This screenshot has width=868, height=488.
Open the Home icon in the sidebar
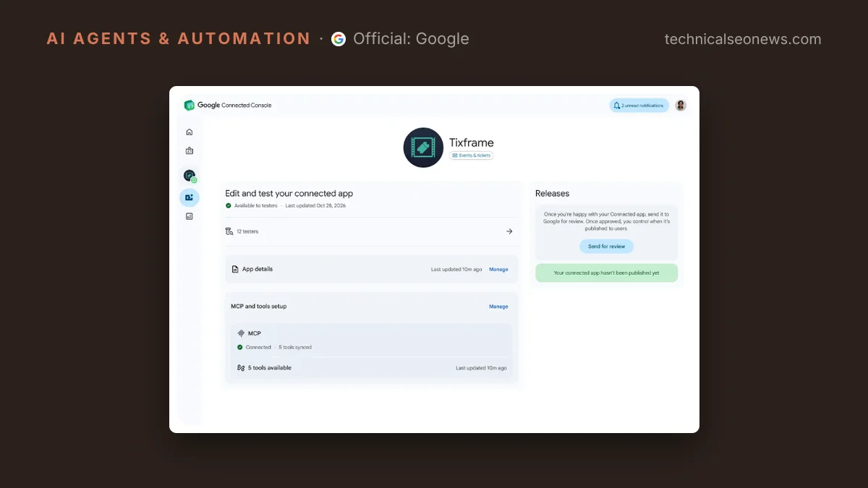coord(190,132)
